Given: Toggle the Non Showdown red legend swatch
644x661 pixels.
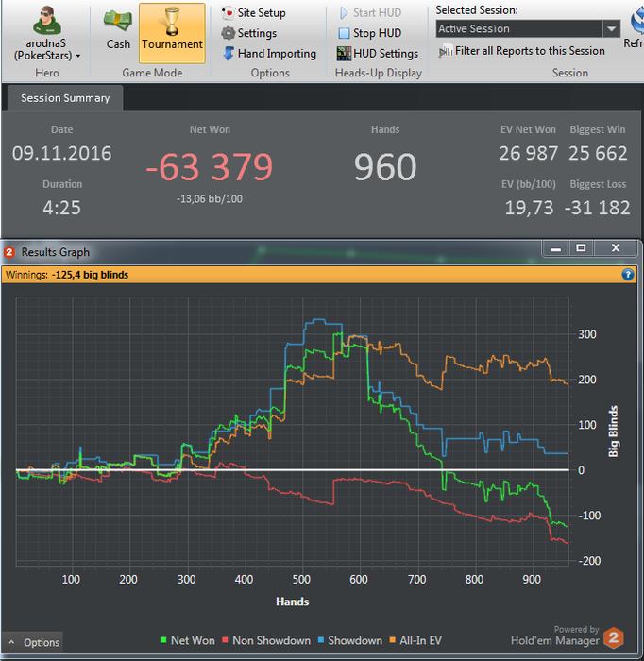Looking at the screenshot, I should 225,640.
